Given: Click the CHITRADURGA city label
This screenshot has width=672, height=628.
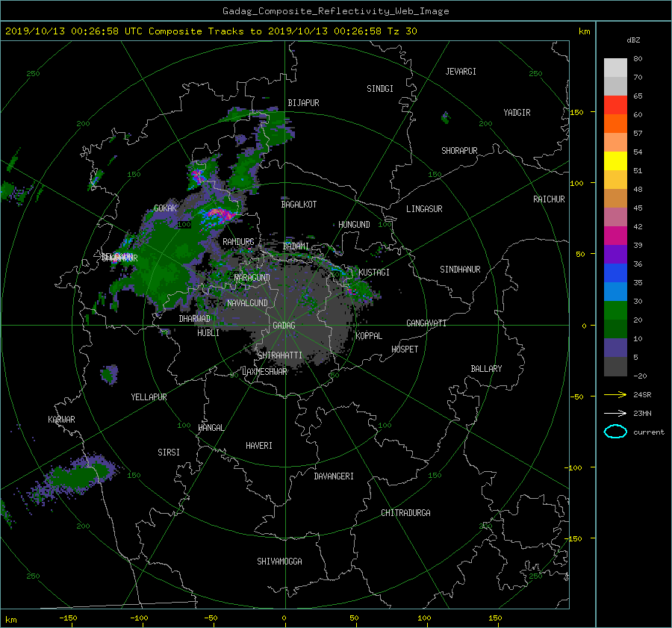Looking at the screenshot, I should pos(405,513).
